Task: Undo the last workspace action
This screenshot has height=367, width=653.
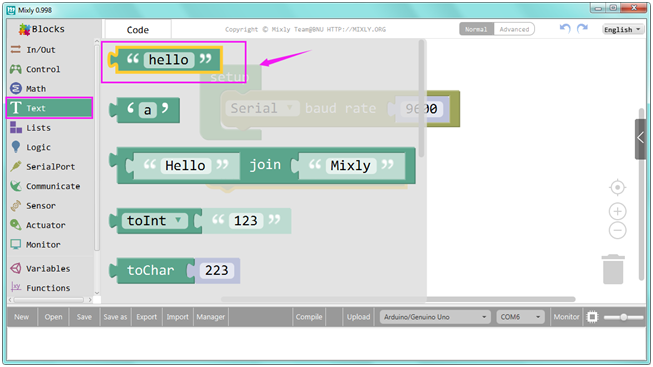Action: [565, 29]
